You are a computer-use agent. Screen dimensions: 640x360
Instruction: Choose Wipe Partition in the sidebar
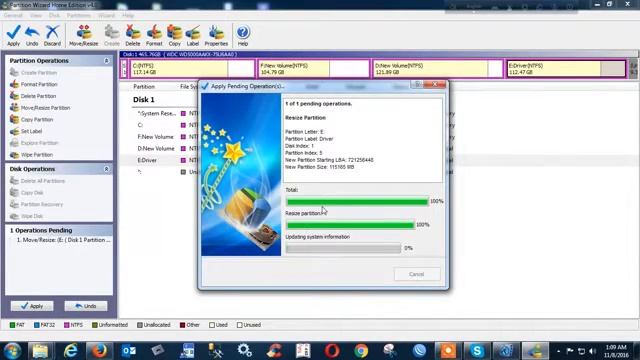37,155
